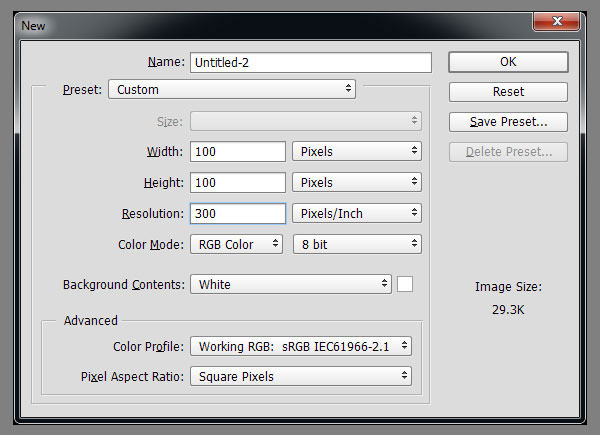Open the Color Profile dropdown
The height and width of the screenshot is (435, 600).
(301, 346)
